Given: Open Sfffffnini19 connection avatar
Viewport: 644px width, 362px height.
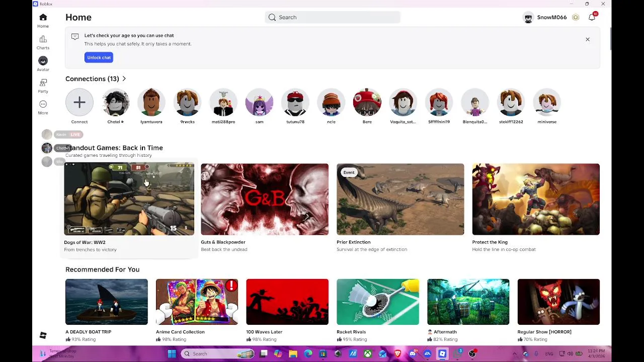Looking at the screenshot, I should [x=439, y=103].
